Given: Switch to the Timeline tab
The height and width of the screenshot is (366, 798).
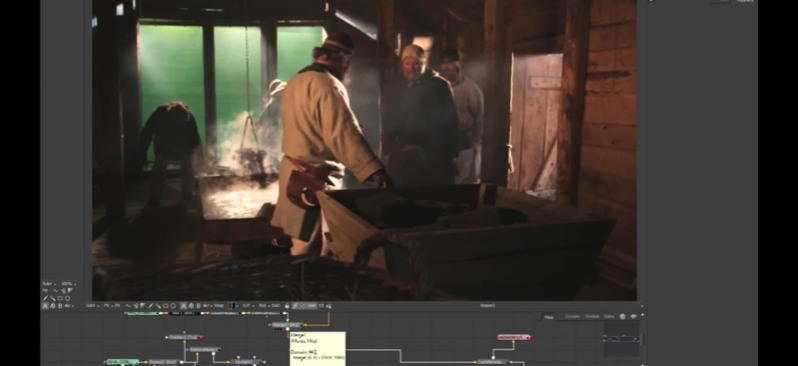Looking at the screenshot, I should pos(591,317).
